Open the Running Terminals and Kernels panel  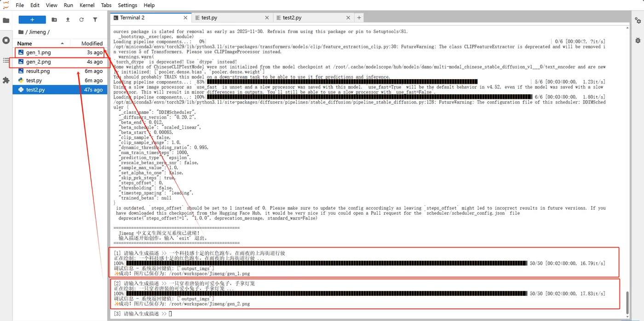point(6,40)
